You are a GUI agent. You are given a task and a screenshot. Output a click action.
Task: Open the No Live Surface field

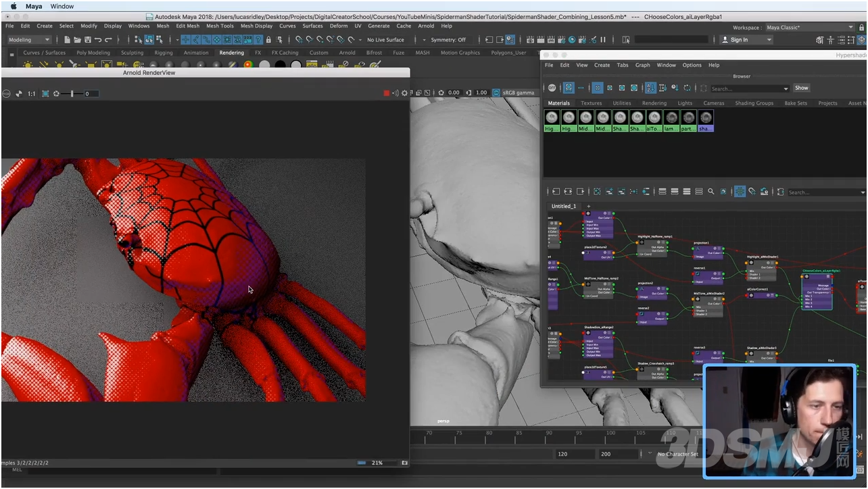(x=386, y=40)
